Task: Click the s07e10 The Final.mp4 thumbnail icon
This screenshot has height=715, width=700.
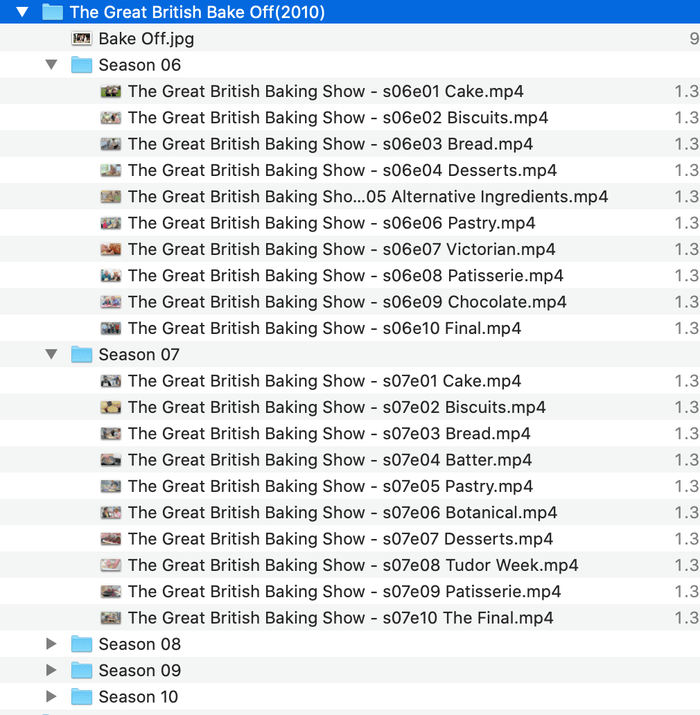Action: tap(111, 618)
